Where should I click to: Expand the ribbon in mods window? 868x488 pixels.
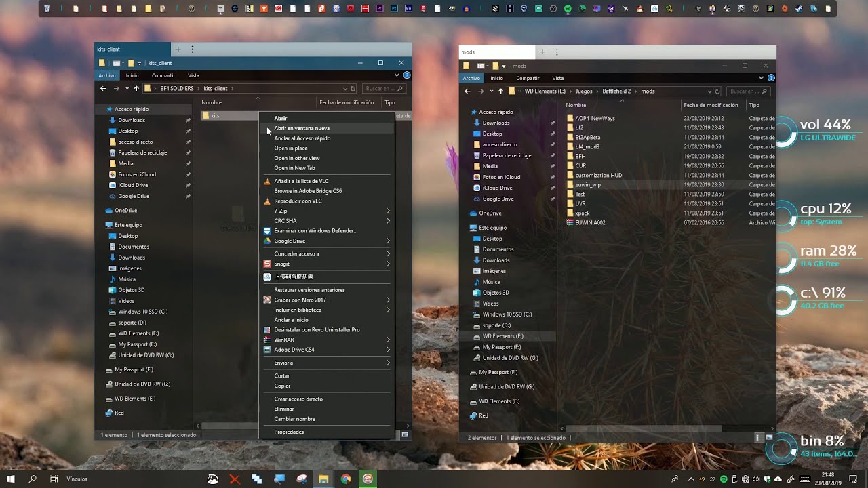point(763,78)
